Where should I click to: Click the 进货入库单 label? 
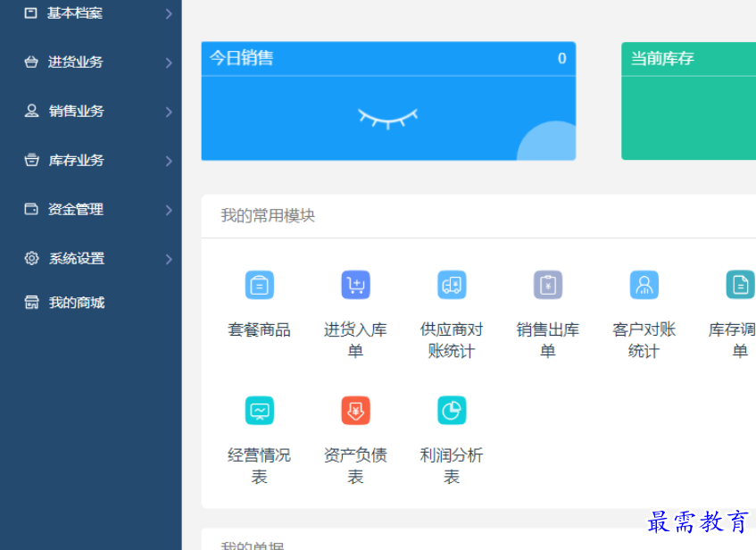(x=356, y=340)
